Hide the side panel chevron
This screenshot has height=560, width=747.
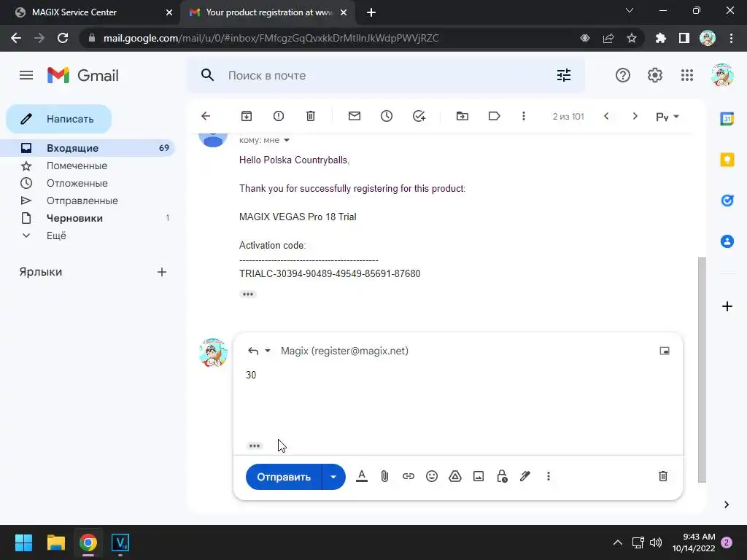(727, 505)
